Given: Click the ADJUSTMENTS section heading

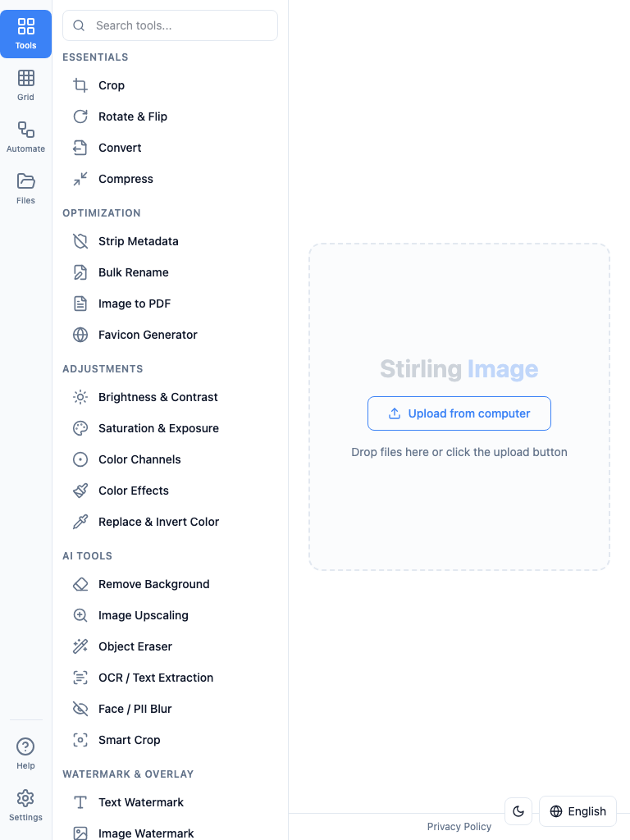Looking at the screenshot, I should tap(103, 369).
